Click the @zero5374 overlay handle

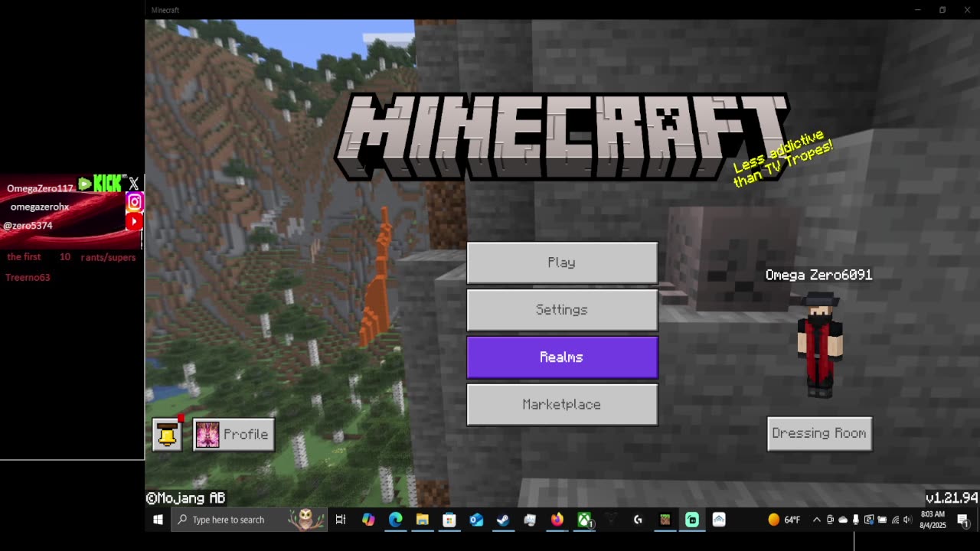tap(28, 226)
